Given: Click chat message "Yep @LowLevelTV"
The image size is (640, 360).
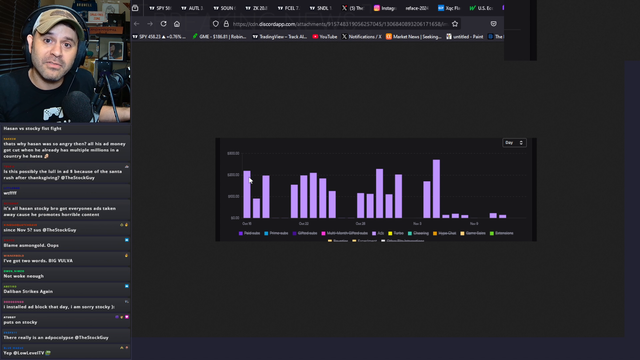Looking at the screenshot, I should pos(27,353).
